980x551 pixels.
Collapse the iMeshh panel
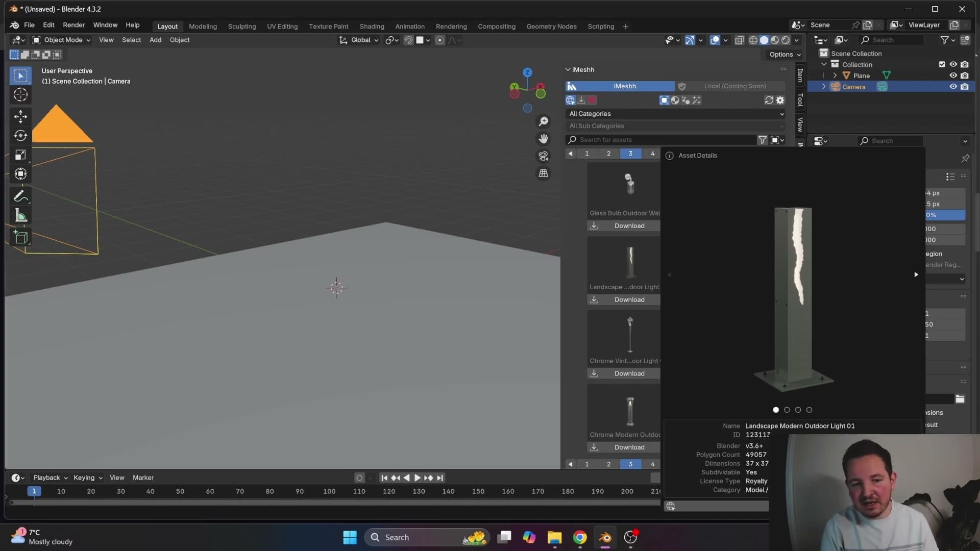click(568, 69)
